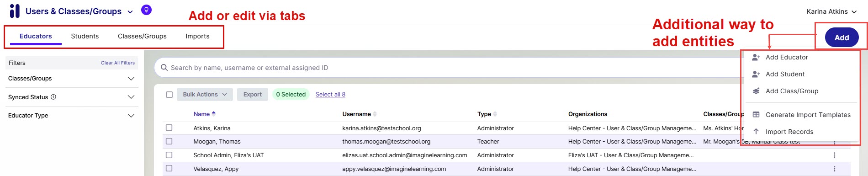Screen dimensions: 868x176
Task: Click the Filters panel heading
Action: (x=17, y=63)
